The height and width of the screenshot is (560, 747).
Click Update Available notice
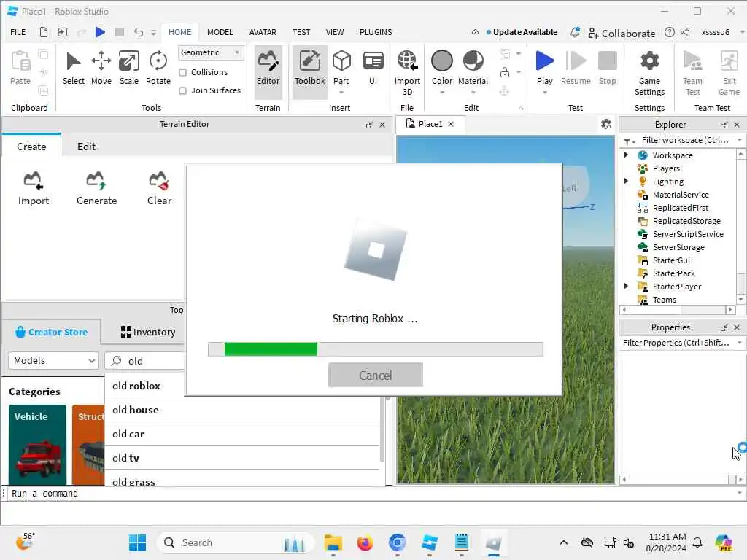tap(522, 32)
